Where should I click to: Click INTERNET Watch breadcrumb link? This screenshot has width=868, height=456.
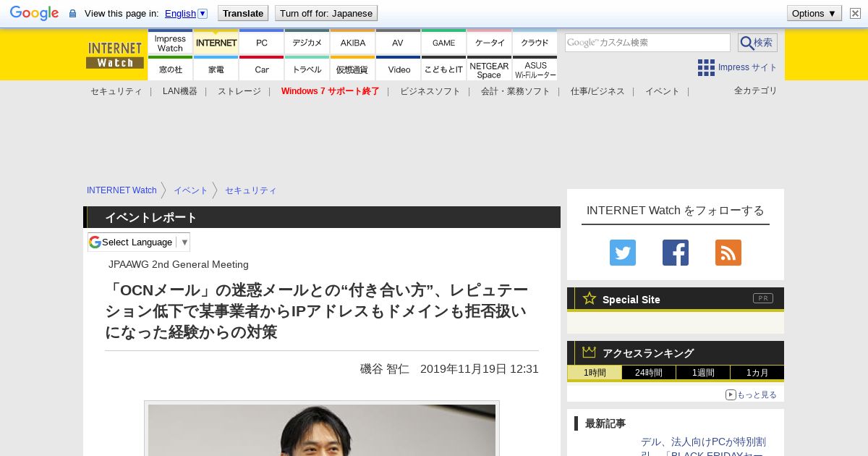[x=122, y=190]
